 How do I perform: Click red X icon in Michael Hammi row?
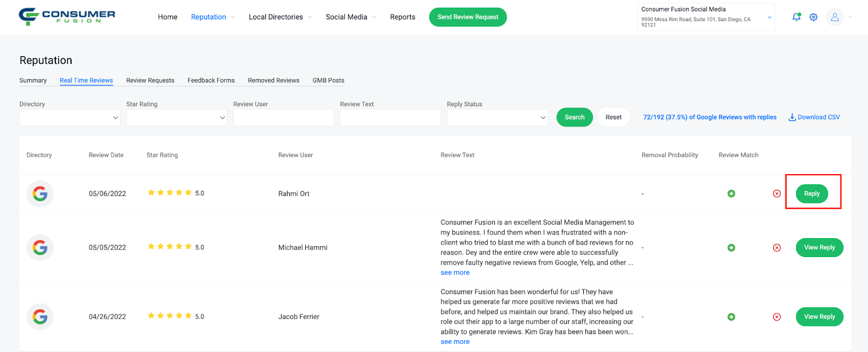click(777, 248)
